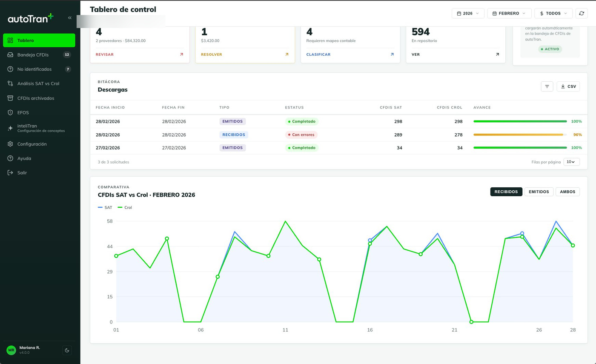Image resolution: width=596 pixels, height=364 pixels.
Task: Open the 2026 year dropdown
Action: click(468, 14)
